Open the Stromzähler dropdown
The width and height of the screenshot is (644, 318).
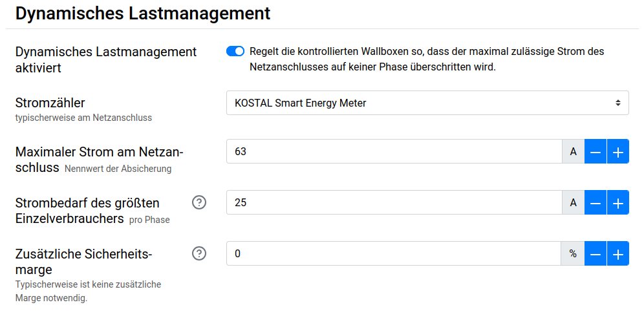pyautogui.click(x=427, y=103)
